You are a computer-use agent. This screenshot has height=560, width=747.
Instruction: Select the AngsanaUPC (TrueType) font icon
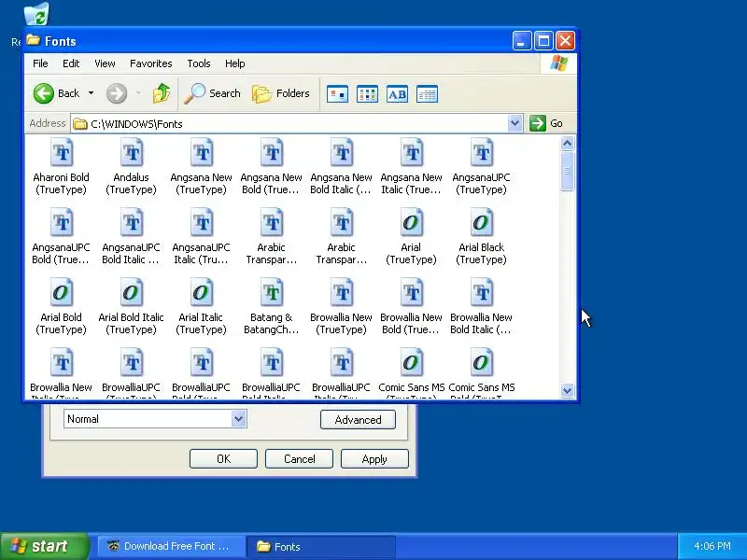[x=482, y=153]
